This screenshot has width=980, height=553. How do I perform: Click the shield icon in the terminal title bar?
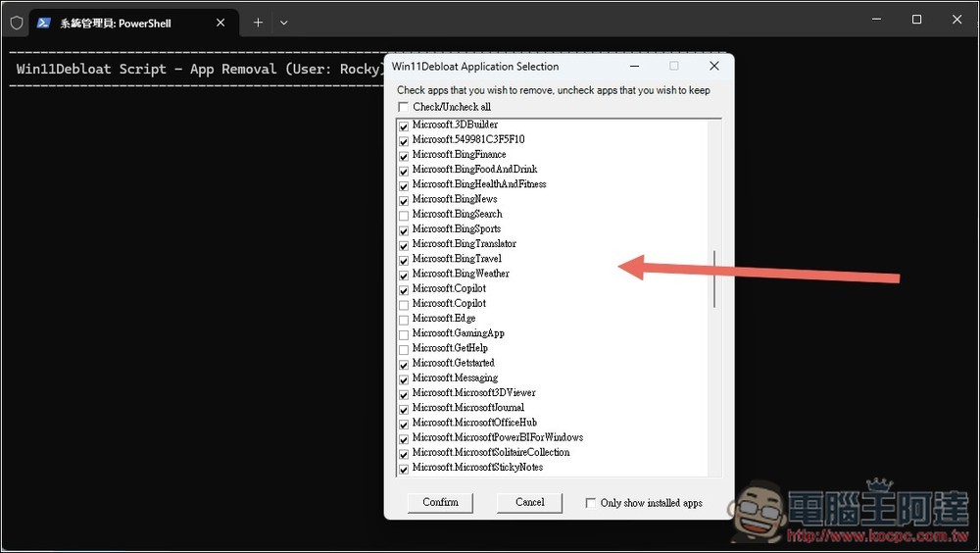click(17, 24)
